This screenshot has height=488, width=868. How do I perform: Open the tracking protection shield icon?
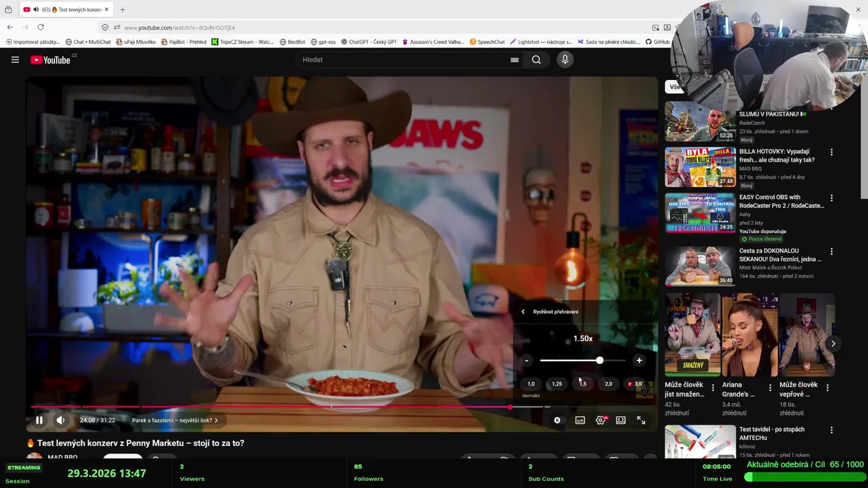point(104,27)
